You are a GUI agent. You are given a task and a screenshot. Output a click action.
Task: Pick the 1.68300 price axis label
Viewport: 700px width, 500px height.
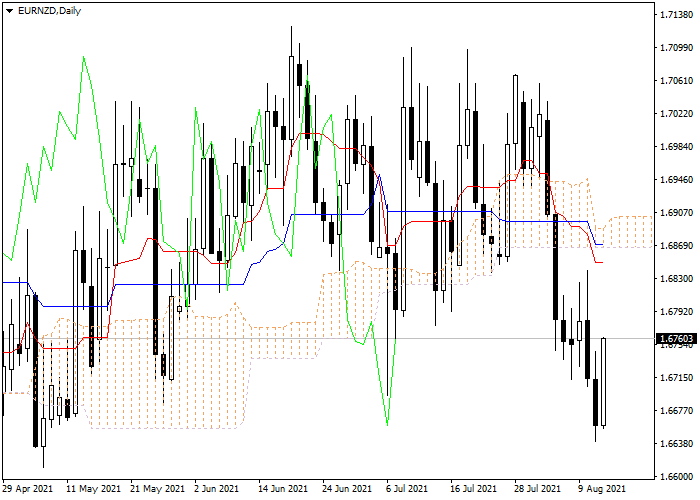(x=677, y=279)
